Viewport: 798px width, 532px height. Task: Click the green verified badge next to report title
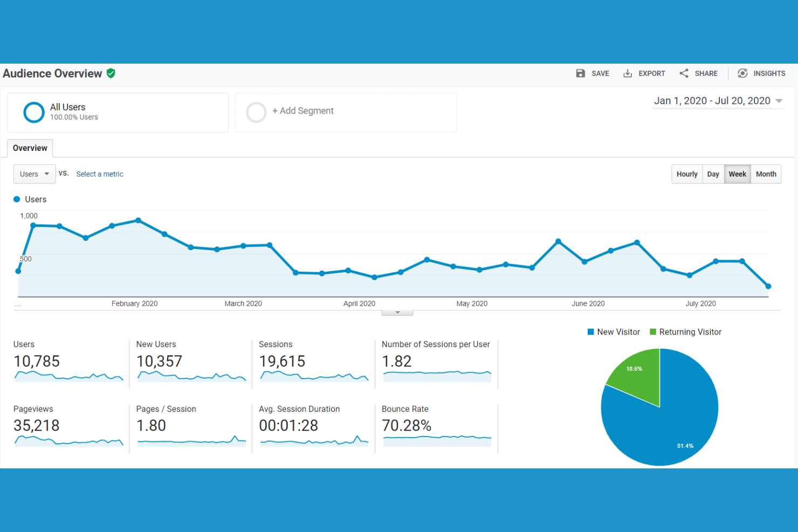click(112, 73)
